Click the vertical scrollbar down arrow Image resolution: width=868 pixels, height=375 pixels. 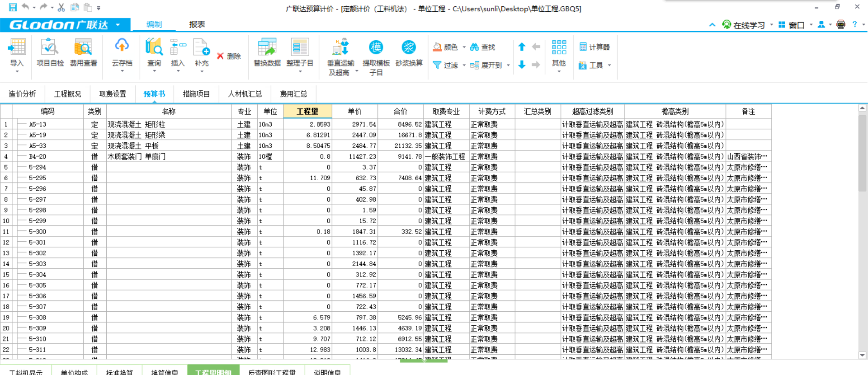point(862,355)
